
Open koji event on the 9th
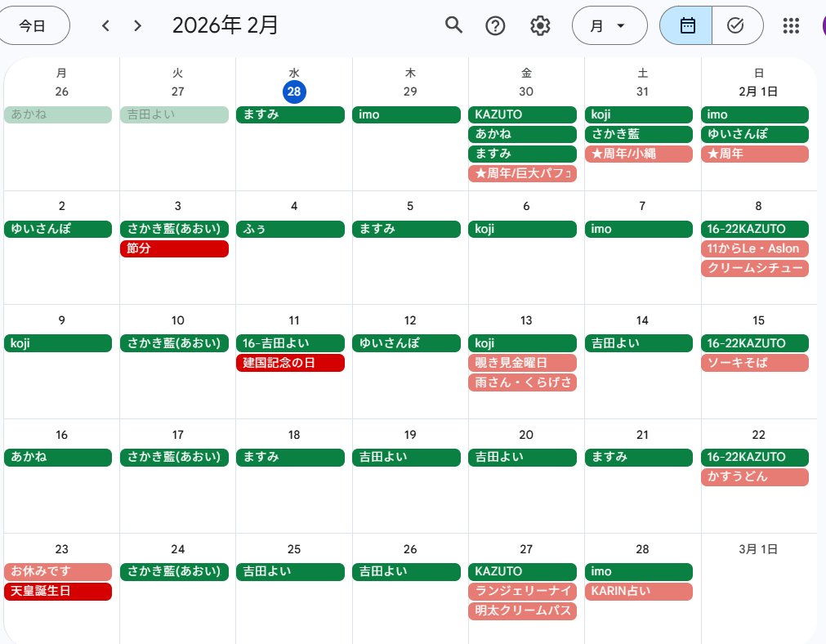point(58,343)
